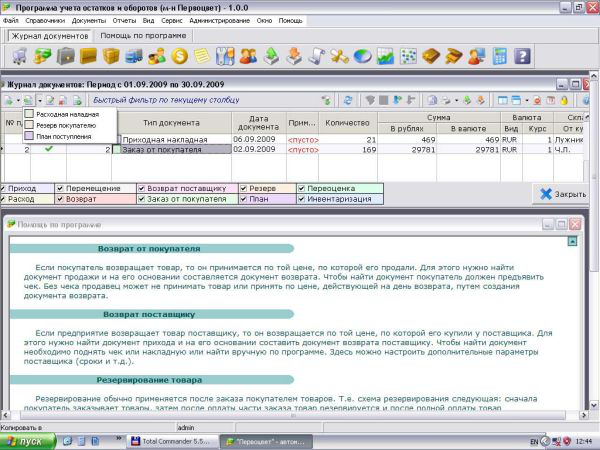The width and height of the screenshot is (600, 450).
Task: Click the orange down-arrow tray icon
Action: point(294,56)
